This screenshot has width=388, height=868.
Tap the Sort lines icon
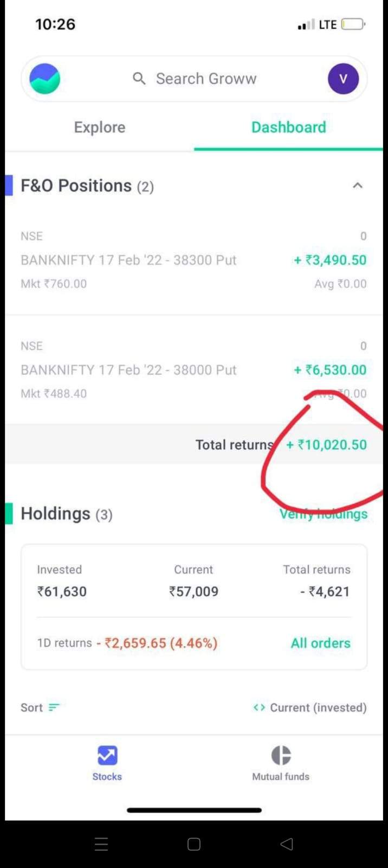[54, 707]
